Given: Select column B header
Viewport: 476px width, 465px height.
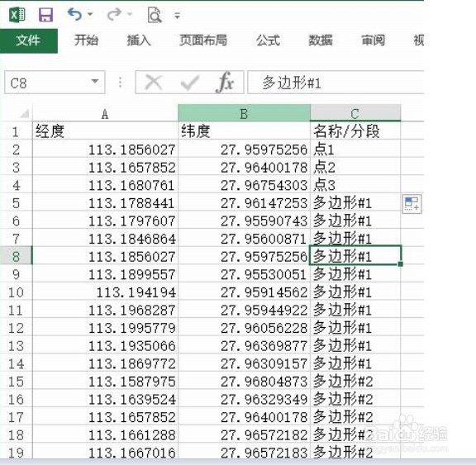Looking at the screenshot, I should click(x=244, y=114).
